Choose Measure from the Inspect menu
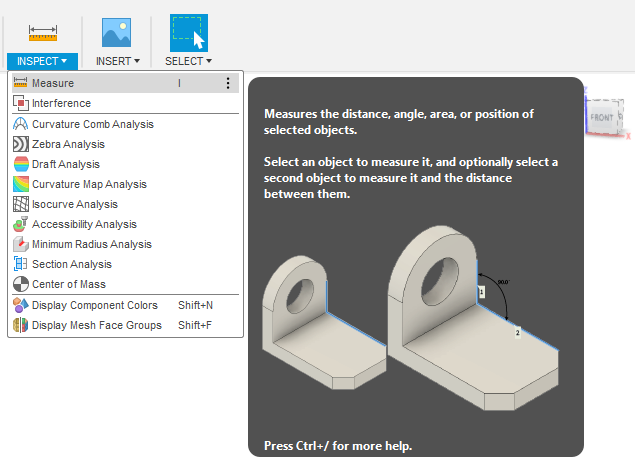 click(53, 83)
